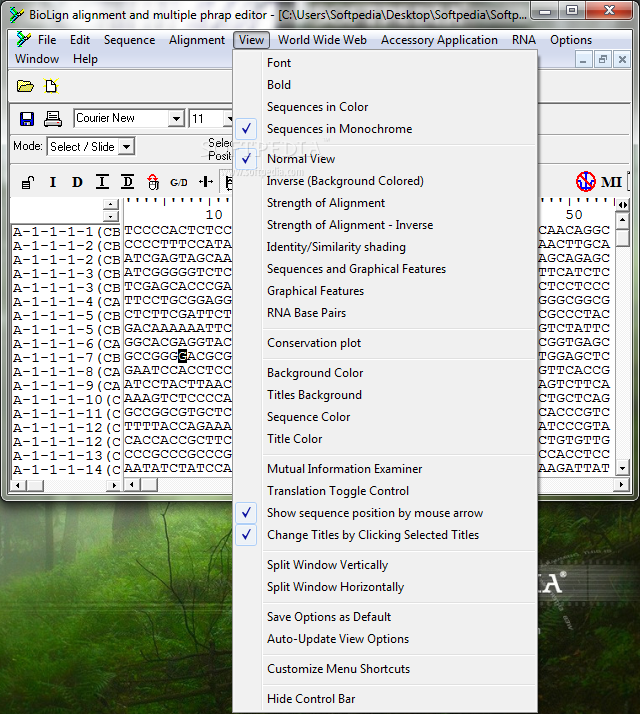This screenshot has height=714, width=640.
Task: Choose Font from the View menu
Action: (279, 63)
